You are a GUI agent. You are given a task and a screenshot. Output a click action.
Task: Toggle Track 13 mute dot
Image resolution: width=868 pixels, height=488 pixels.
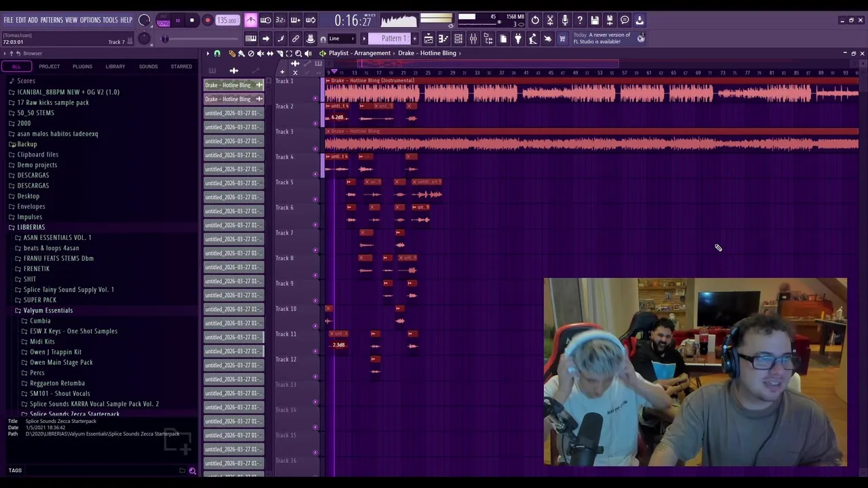click(315, 402)
